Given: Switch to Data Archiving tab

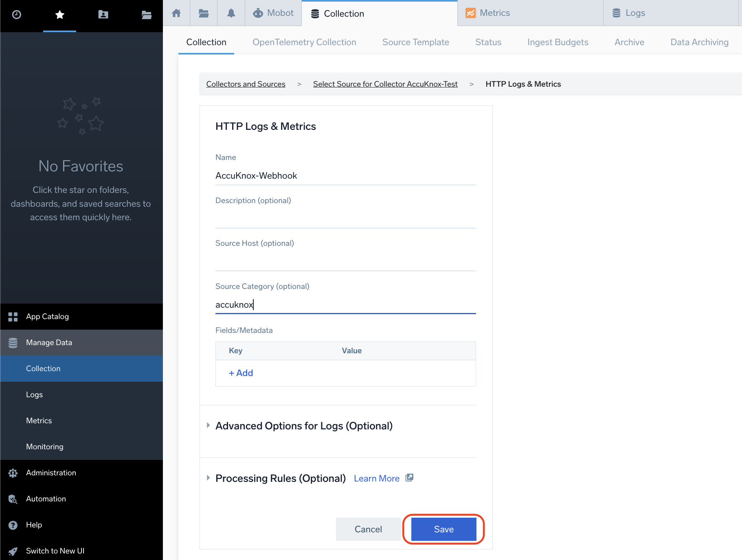Looking at the screenshot, I should pyautogui.click(x=699, y=42).
